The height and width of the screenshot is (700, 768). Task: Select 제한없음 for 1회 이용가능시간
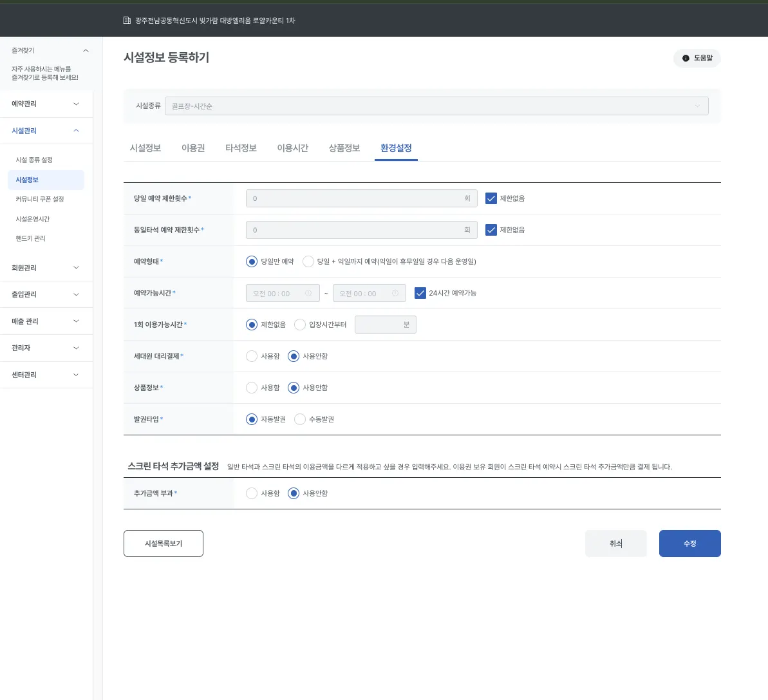[252, 325]
